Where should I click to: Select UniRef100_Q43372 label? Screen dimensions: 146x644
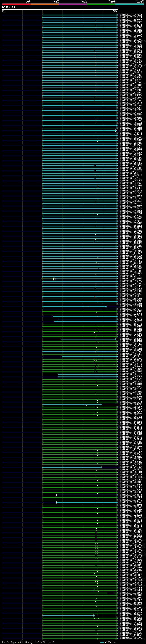131,495
